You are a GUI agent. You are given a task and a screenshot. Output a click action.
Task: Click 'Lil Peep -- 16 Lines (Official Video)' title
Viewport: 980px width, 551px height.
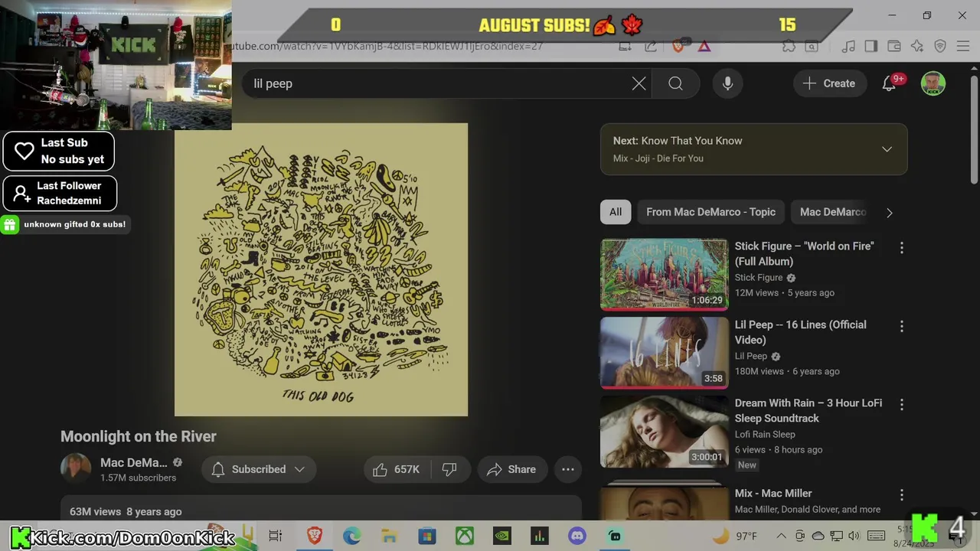pyautogui.click(x=801, y=332)
